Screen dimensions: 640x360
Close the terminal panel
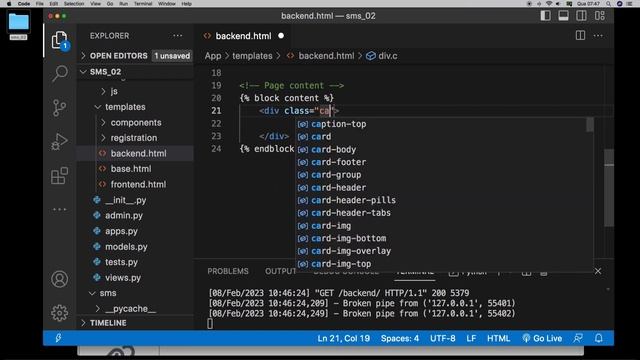pos(598,271)
